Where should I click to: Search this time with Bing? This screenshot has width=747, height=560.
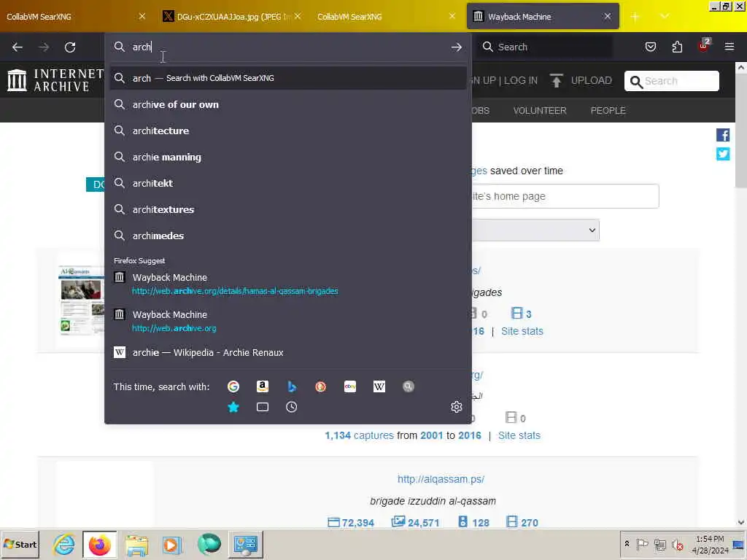click(292, 386)
